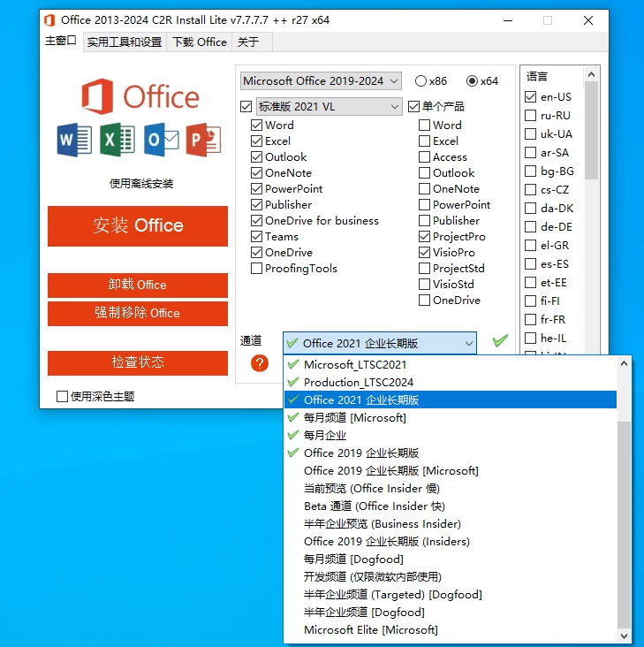Choose 半年企业预览 (Business Insider) option

pos(451,524)
